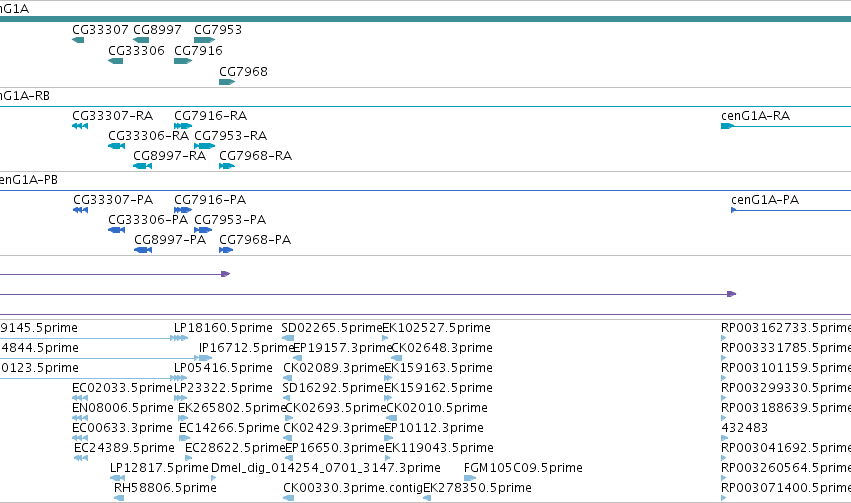
Task: Select the CG7968-RA transcript arrow
Action: [x=227, y=166]
